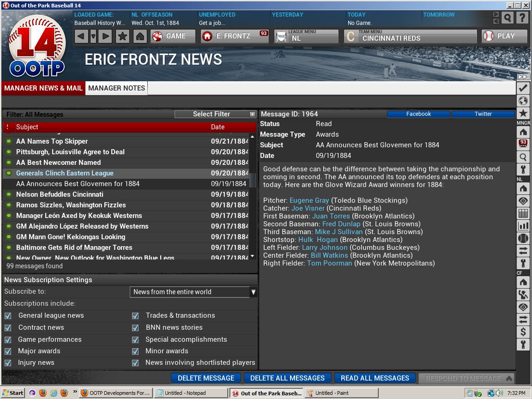
Task: Open the globe icon in right sidebar
Action: pos(523,100)
